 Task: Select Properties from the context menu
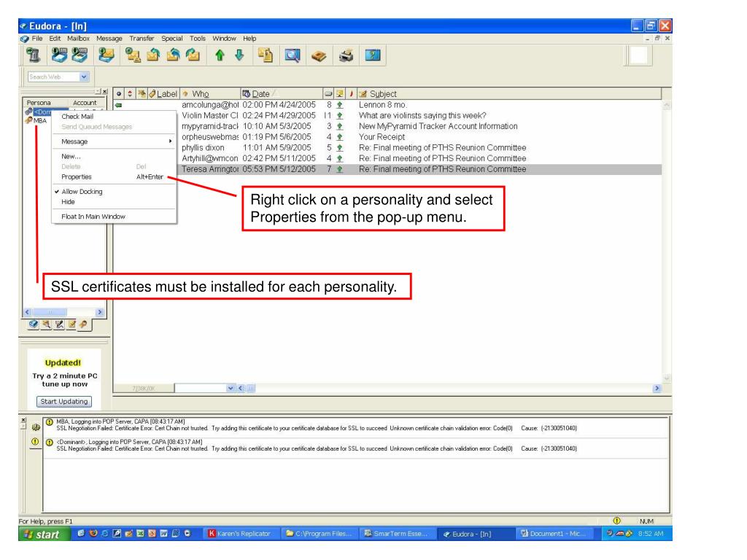114,176
